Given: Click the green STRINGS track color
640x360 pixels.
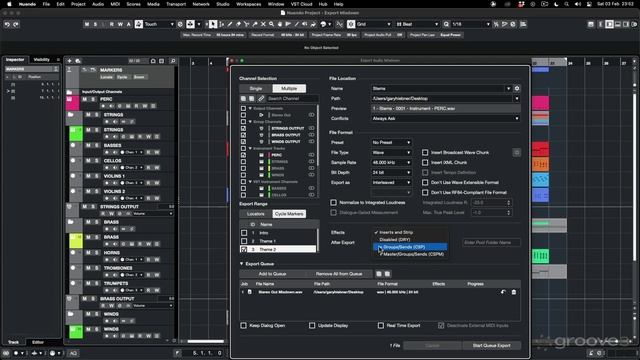Looking at the screenshot, I should pos(76,133).
